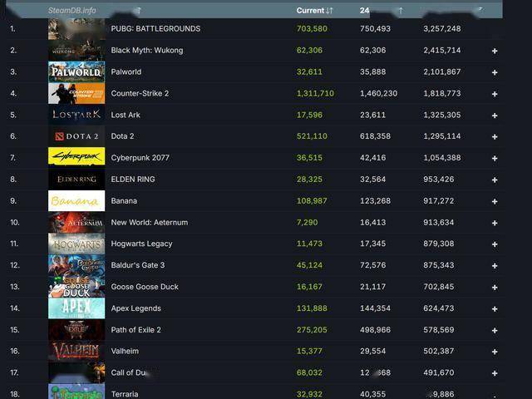Click the plus icon in Counter-Strike 2 row
Screen dimensions: 532x399
(495, 94)
